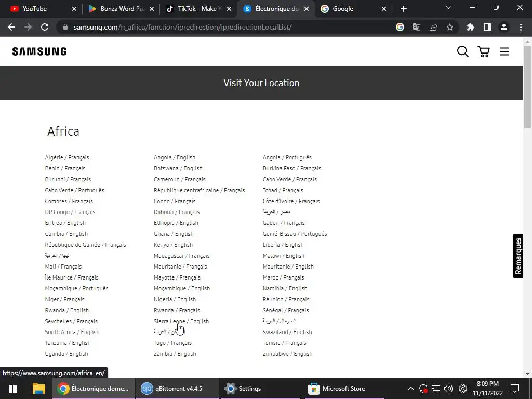Click the translate page icon

(x=417, y=27)
